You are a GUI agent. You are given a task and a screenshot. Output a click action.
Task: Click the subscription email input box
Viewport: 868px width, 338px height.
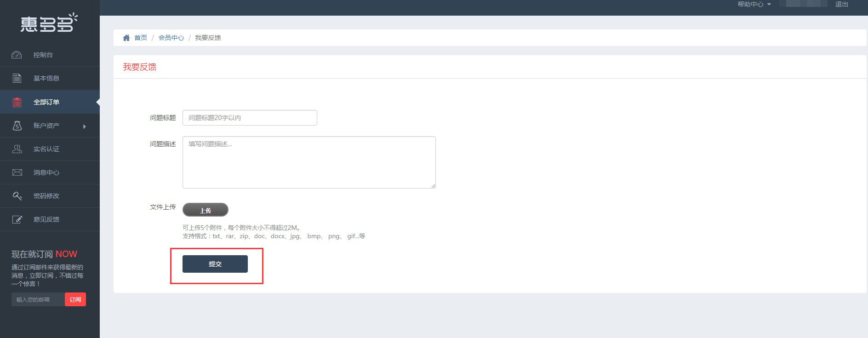click(38, 299)
